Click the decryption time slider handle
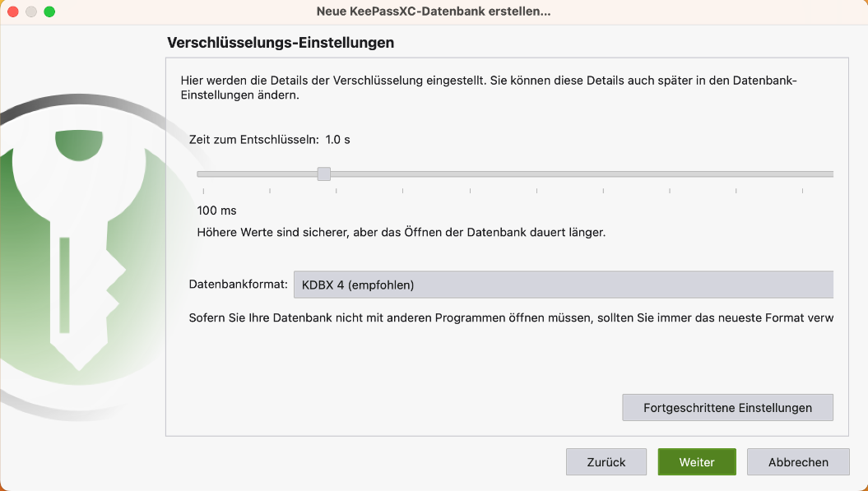The width and height of the screenshot is (868, 491). coord(324,174)
